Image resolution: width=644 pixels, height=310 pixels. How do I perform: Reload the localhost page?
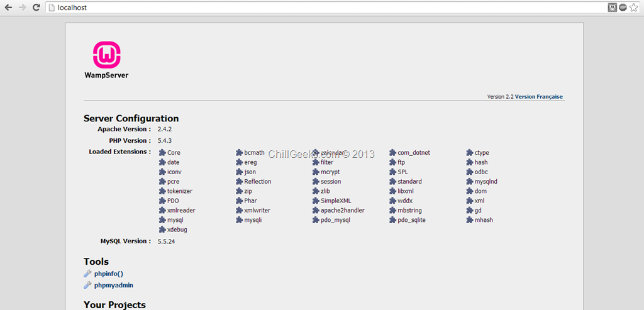pyautogui.click(x=36, y=7)
